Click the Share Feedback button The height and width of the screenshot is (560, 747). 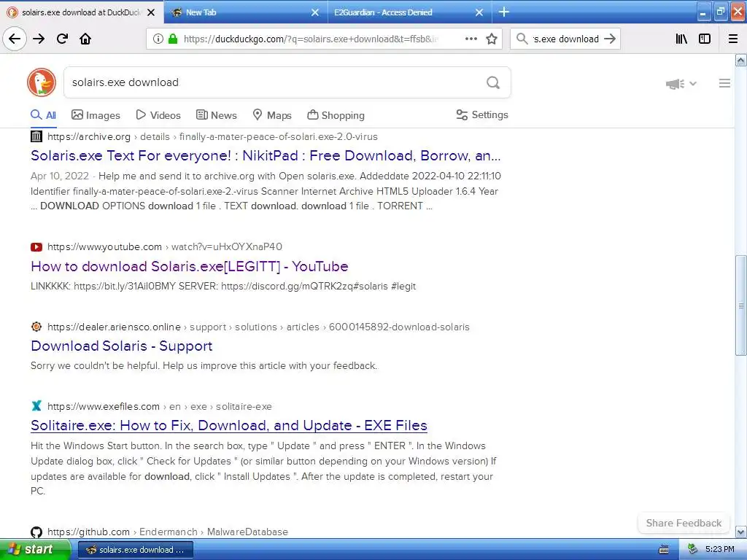click(x=684, y=523)
